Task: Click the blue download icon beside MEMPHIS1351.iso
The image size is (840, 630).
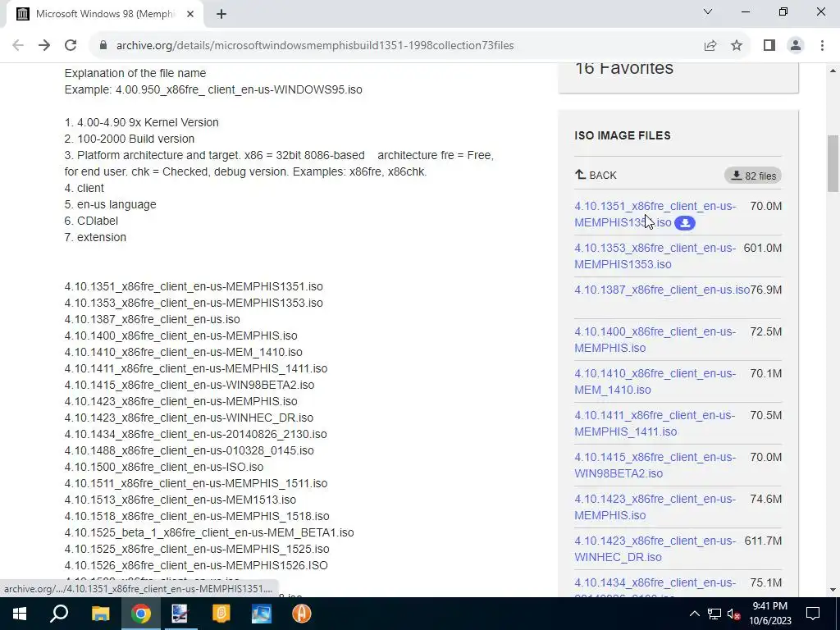Action: (685, 223)
